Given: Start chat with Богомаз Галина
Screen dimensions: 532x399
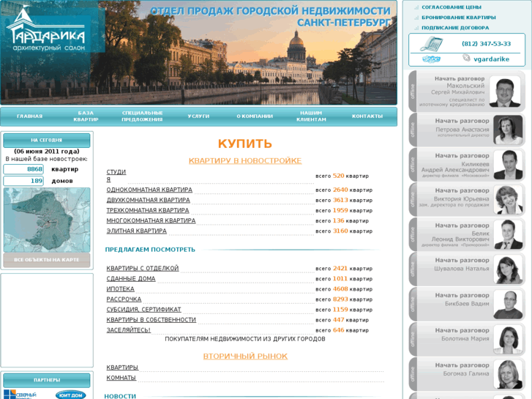Looking at the screenshot, I should pos(462,365).
